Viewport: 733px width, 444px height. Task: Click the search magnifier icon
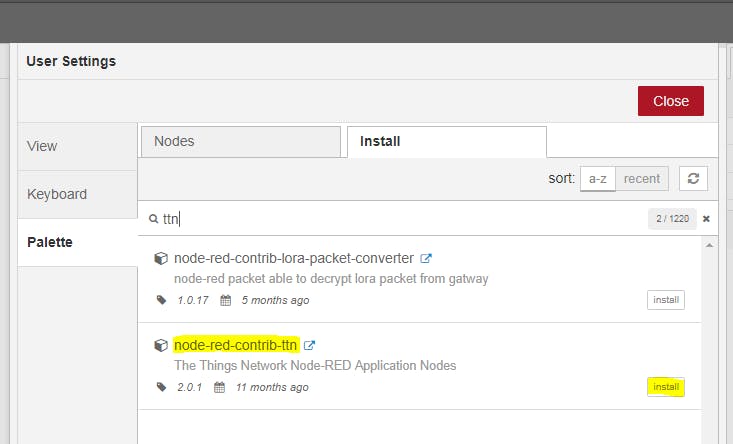coord(153,219)
